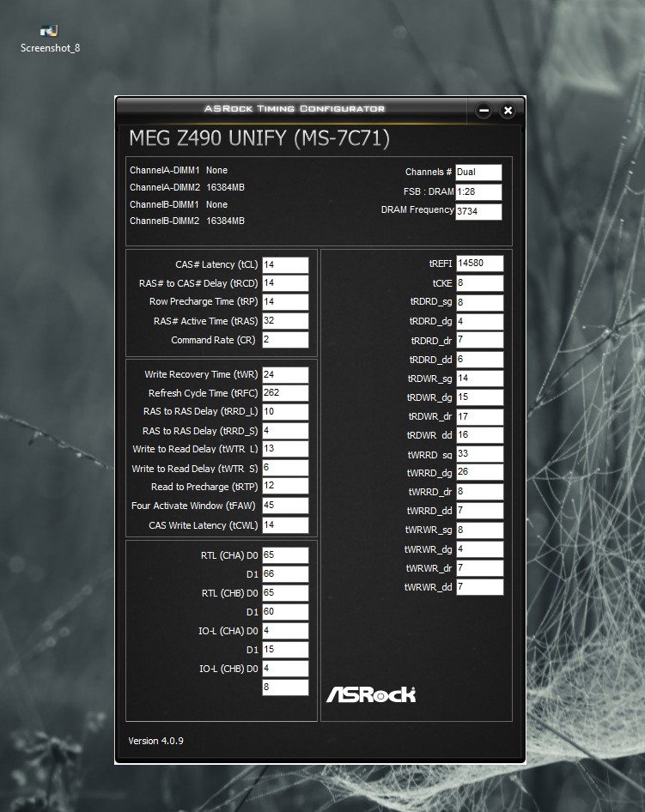645x812 pixels.
Task: Open the Screenshot_8 desktop icon
Action: point(50,39)
